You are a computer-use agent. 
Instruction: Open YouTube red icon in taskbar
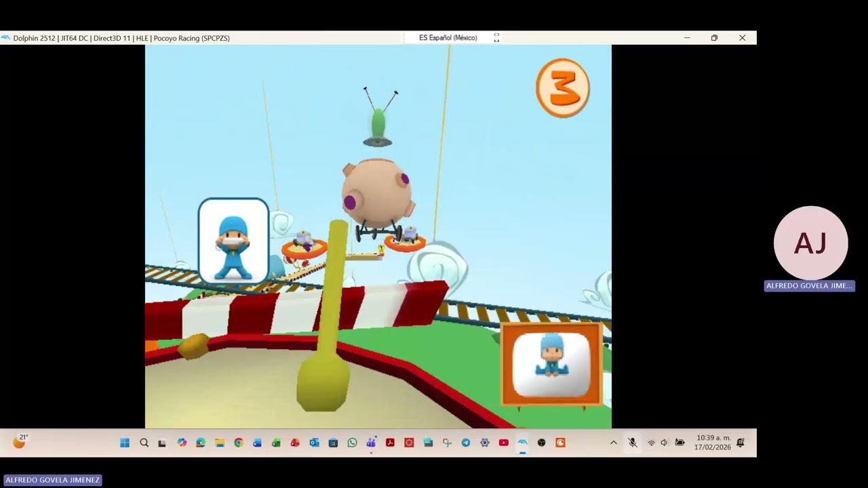click(504, 443)
